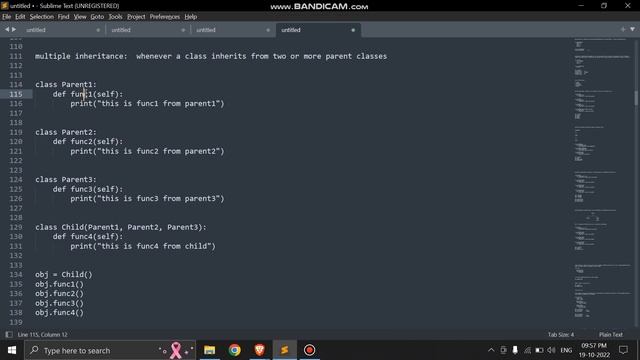Screen dimensions: 640x360
Task: Click the "obj.func1()" line
Action: pos(59,284)
